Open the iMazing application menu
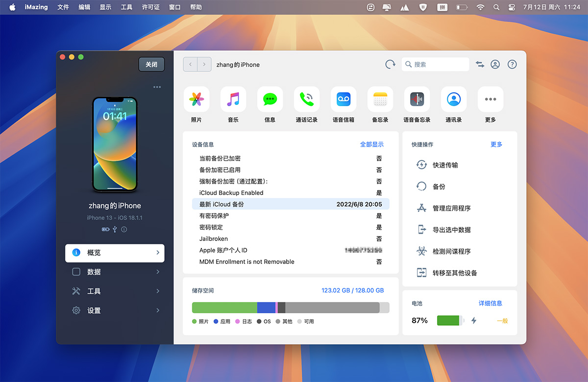The width and height of the screenshot is (588, 382). pyautogui.click(x=36, y=7)
